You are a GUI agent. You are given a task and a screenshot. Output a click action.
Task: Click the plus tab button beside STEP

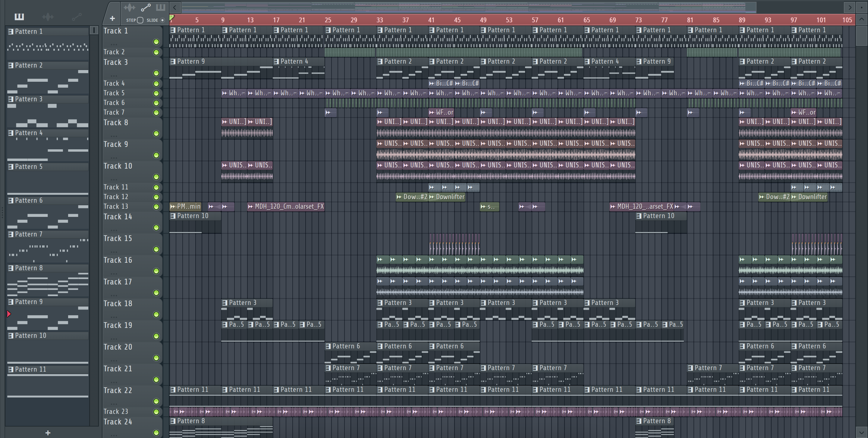[x=112, y=18]
